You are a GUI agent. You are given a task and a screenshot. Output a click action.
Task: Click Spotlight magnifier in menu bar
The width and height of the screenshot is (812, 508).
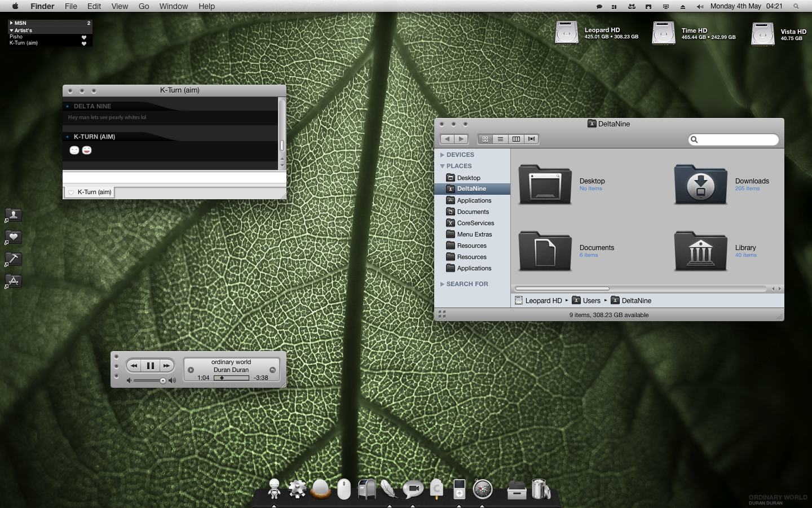796,6
